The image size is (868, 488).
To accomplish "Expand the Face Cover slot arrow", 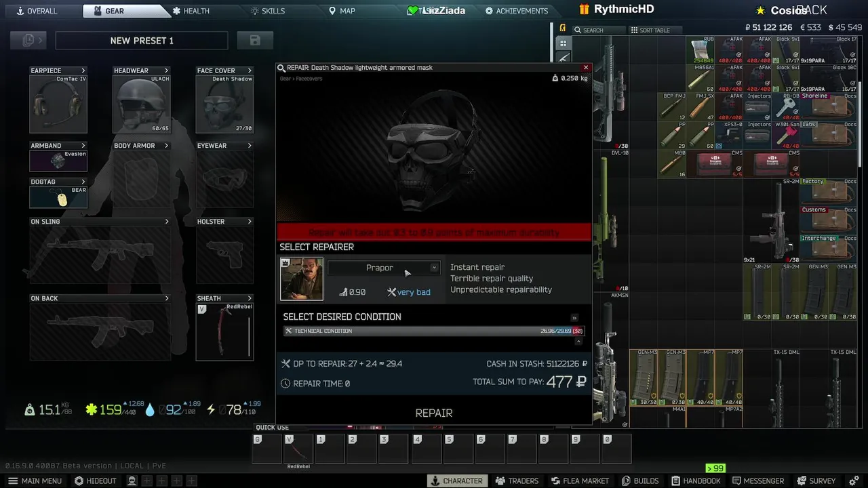I will click(x=250, y=70).
